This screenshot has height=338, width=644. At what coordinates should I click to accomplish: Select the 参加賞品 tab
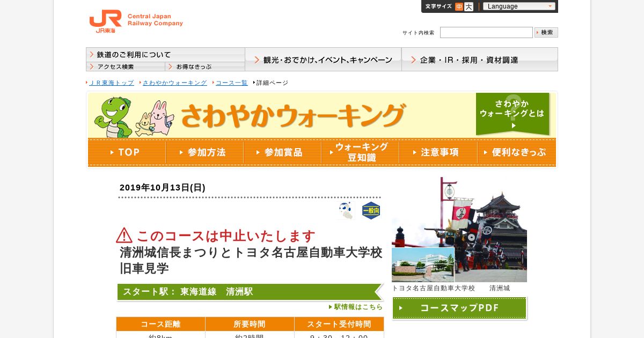click(x=282, y=152)
